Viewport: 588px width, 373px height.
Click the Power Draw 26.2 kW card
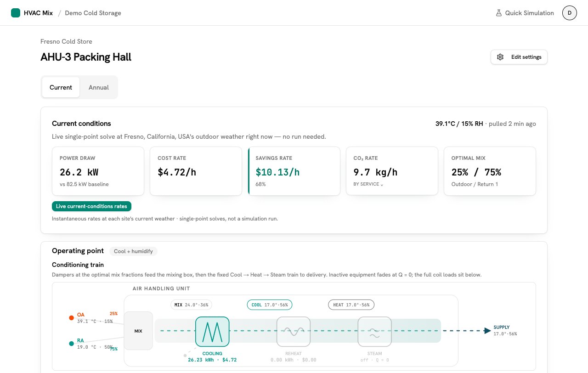tap(98, 171)
